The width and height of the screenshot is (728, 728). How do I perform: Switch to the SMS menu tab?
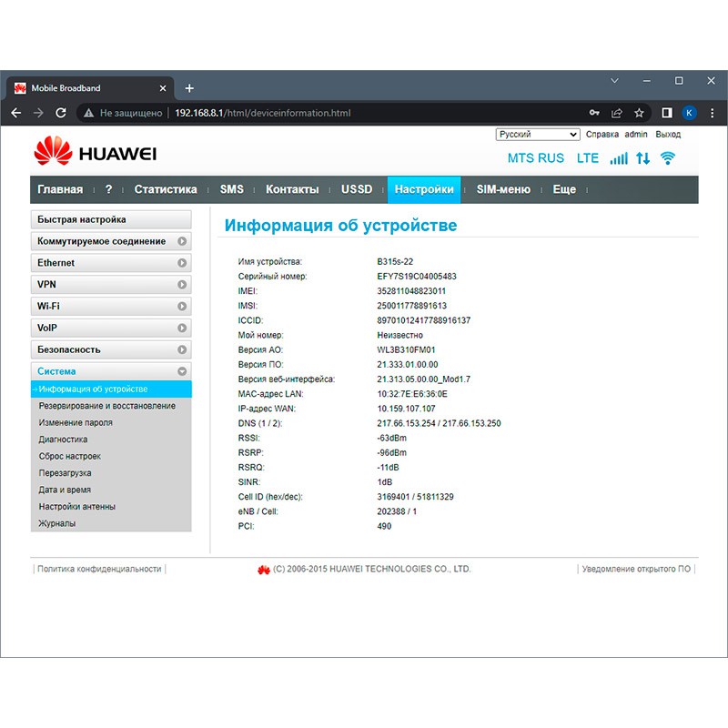(231, 189)
